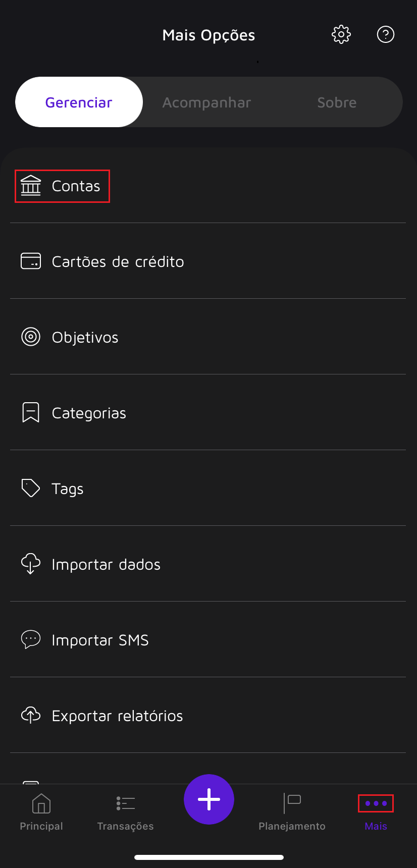Tap the Tags label icon
The image size is (417, 868).
pyautogui.click(x=31, y=488)
